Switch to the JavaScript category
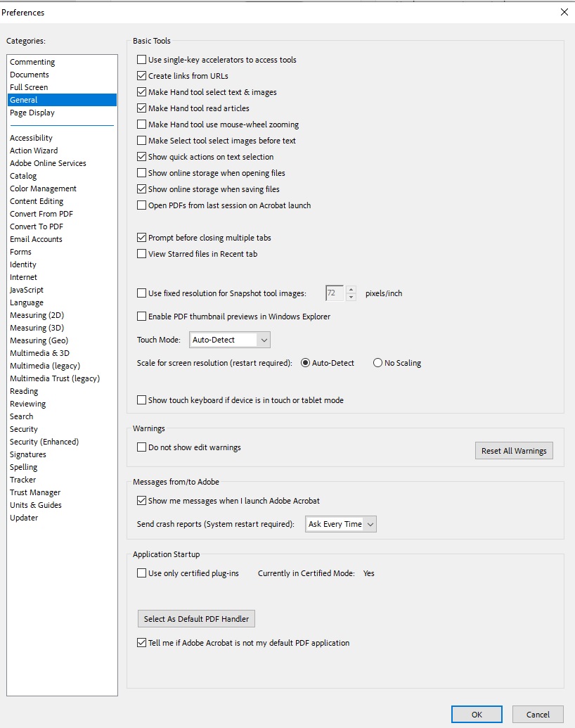This screenshot has width=575, height=728. (26, 289)
